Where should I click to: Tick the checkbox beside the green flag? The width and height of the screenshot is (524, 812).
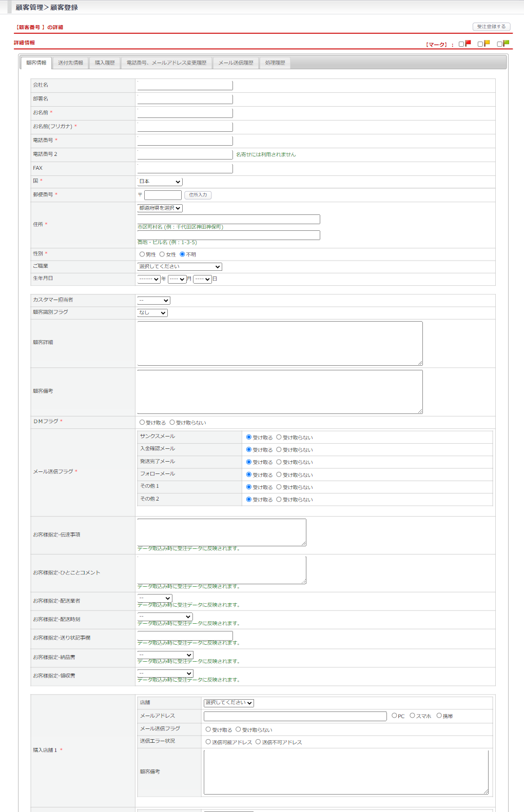(499, 44)
